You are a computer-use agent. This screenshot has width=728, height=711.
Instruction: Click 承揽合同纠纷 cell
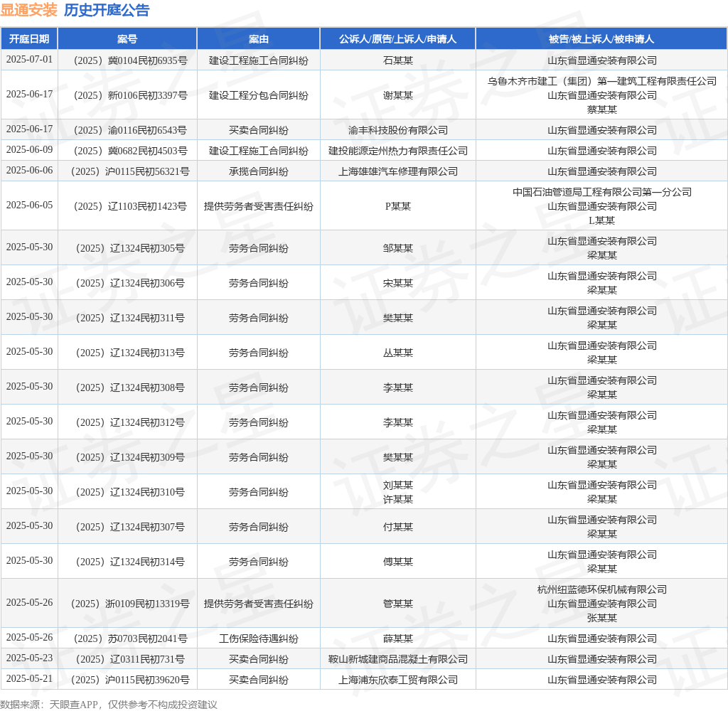[x=259, y=171]
